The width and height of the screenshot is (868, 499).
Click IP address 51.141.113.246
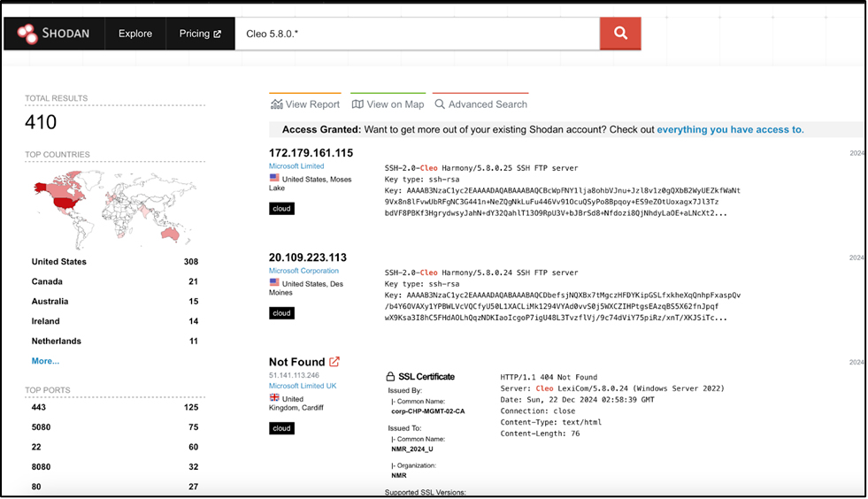point(294,375)
